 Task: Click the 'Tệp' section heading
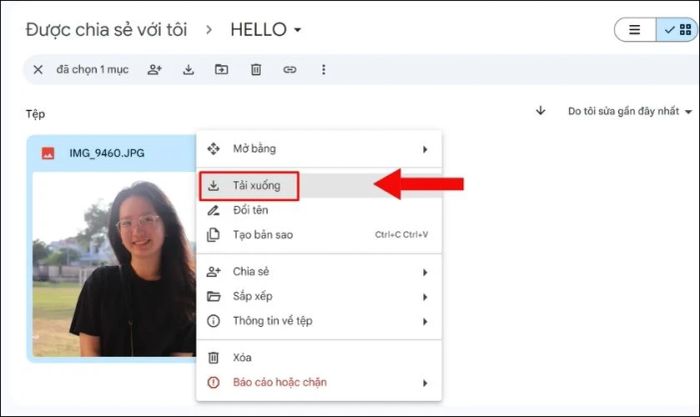(35, 114)
